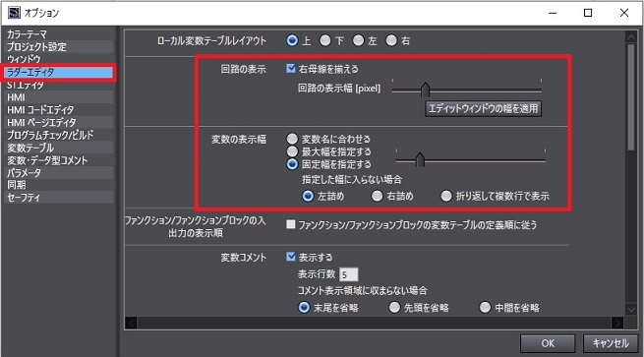This screenshot has height=357, width=644.
Task: Open HMI コードエディタ settings
Action: point(59,110)
